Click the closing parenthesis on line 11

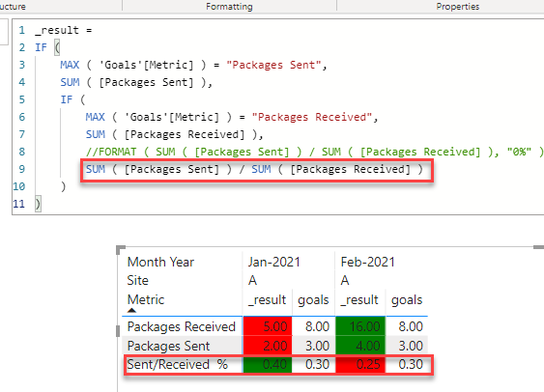[38, 204]
